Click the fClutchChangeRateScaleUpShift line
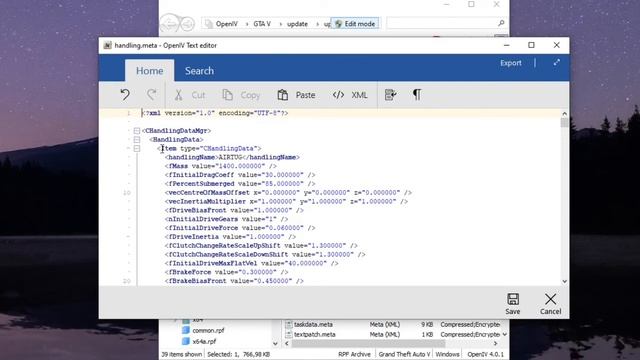The width and height of the screenshot is (640, 360). pyautogui.click(x=261, y=246)
